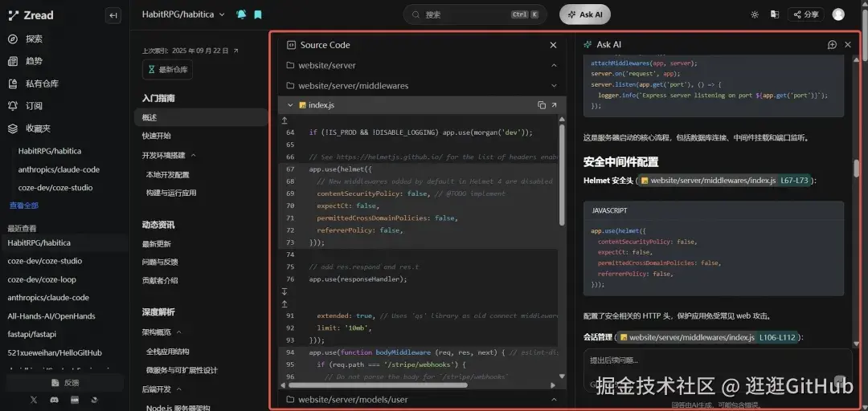Click the code horizontal scrollbar
Screen dimensions: 868x411
[x=378, y=385]
